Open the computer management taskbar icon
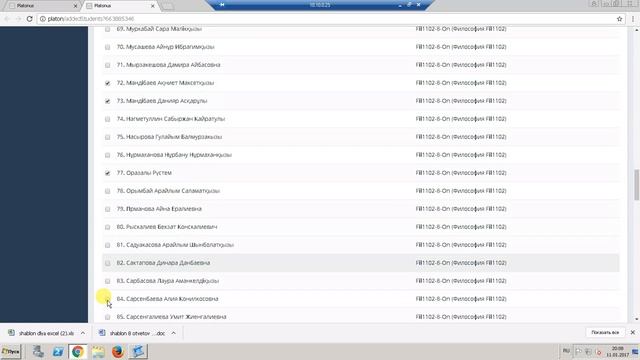Image resolution: width=640 pixels, height=360 pixels. pyautogui.click(x=38, y=351)
